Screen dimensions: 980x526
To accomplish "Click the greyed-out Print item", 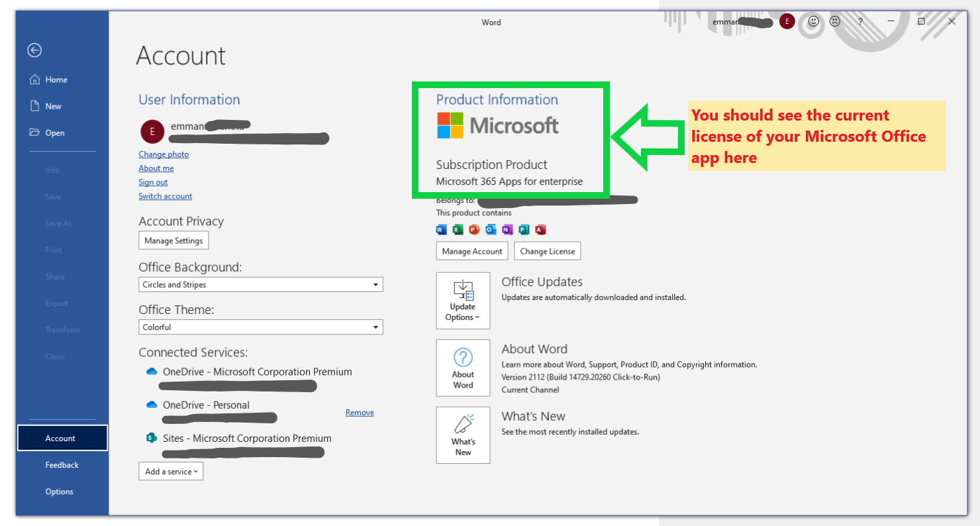I will 54,250.
